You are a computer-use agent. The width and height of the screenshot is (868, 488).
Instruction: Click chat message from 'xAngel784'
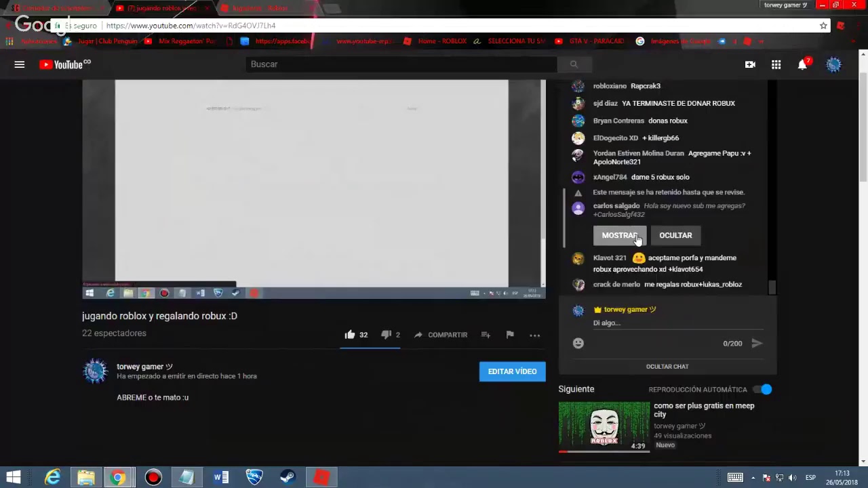(660, 178)
